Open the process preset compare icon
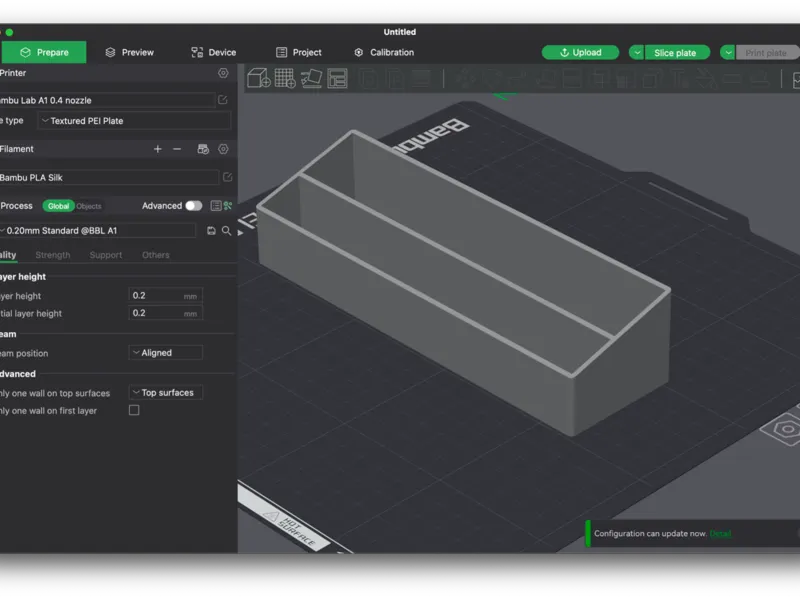The image size is (800, 600). tap(216, 206)
